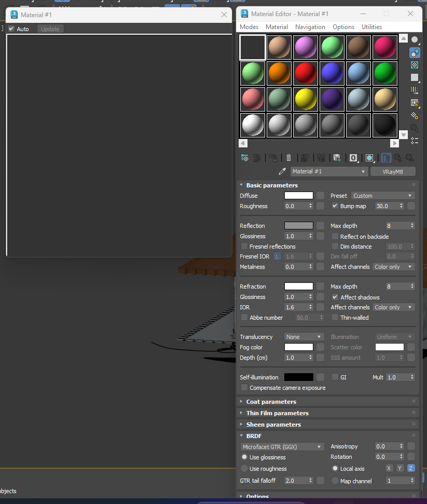Image resolution: width=427 pixels, height=504 pixels.
Task: Select the red material sample sphere
Action: point(306,73)
